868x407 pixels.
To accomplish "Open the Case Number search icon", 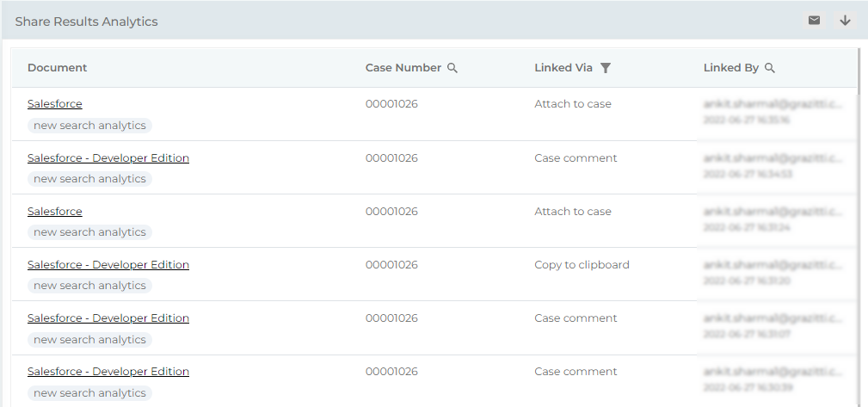I will (x=452, y=68).
